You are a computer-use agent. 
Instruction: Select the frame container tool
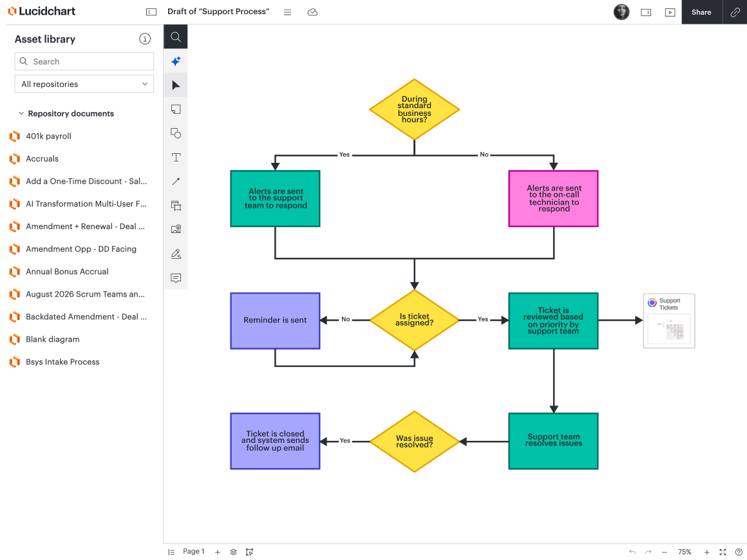tap(175, 205)
